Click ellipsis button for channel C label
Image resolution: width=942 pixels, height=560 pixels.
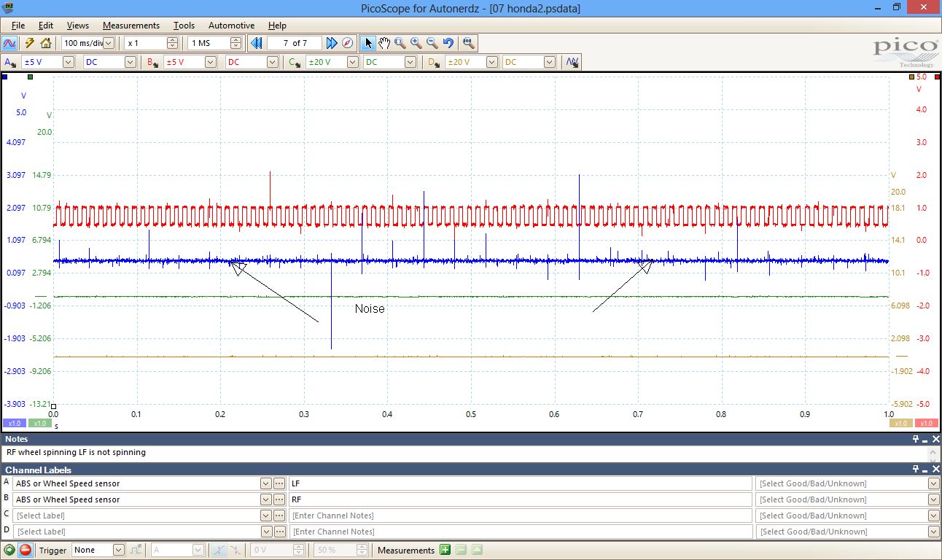click(x=280, y=516)
